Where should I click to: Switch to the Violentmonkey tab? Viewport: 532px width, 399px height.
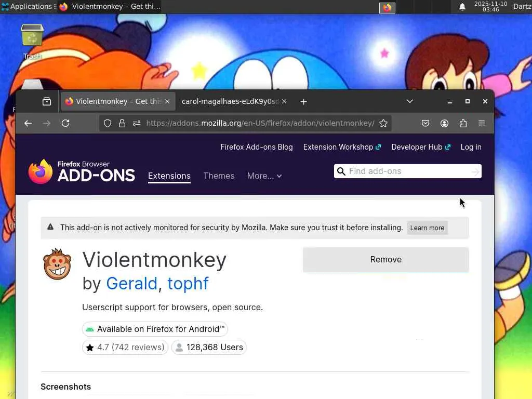118,101
